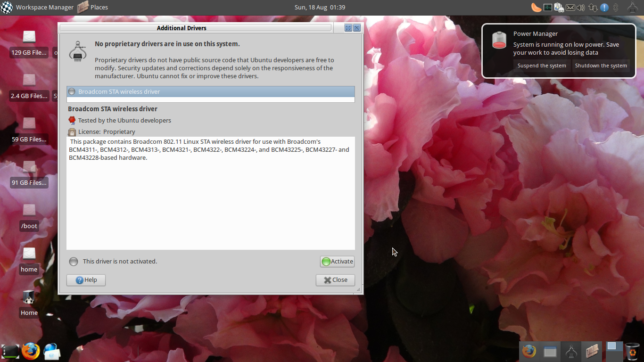
Task: Open the trash can in the bottom dock
Action: pos(633,352)
